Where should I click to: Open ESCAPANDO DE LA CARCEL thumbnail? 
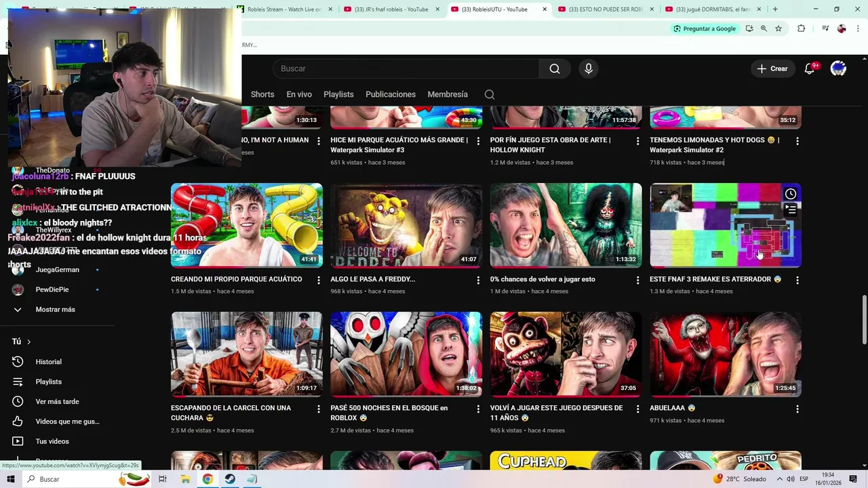click(247, 354)
